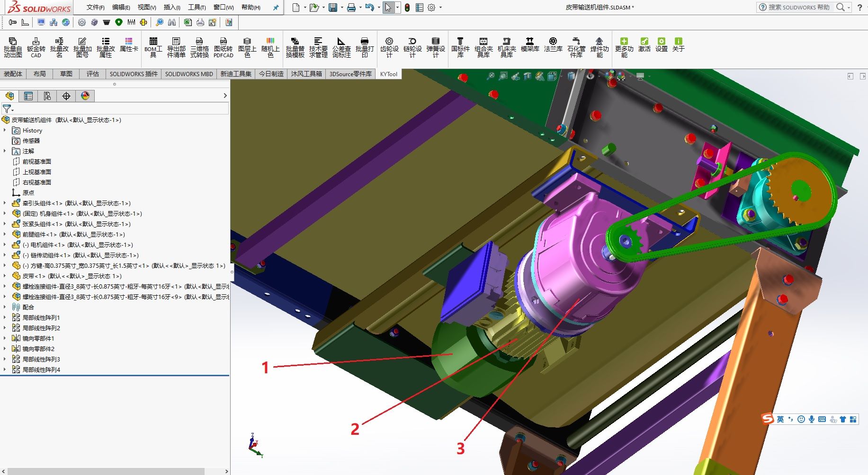This screenshot has width=868, height=475.
Task: Toggle the soft keyboard in the Sogou IME bar
Action: [822, 419]
